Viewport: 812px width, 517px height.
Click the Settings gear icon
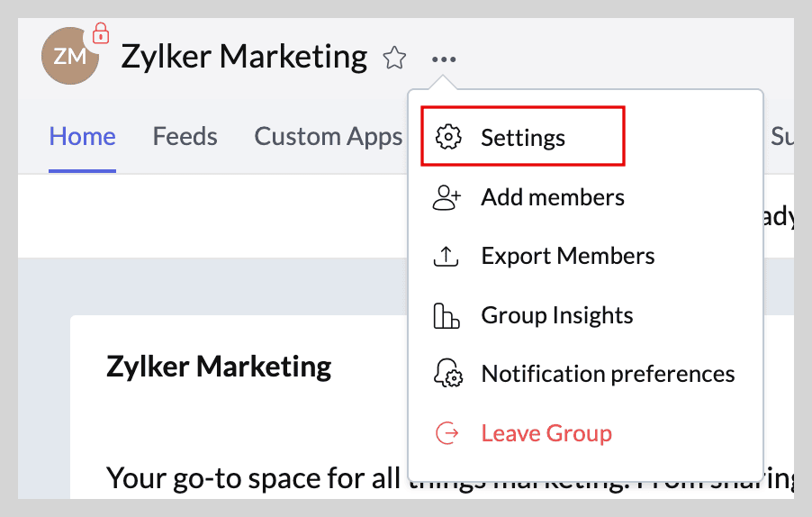[447, 138]
